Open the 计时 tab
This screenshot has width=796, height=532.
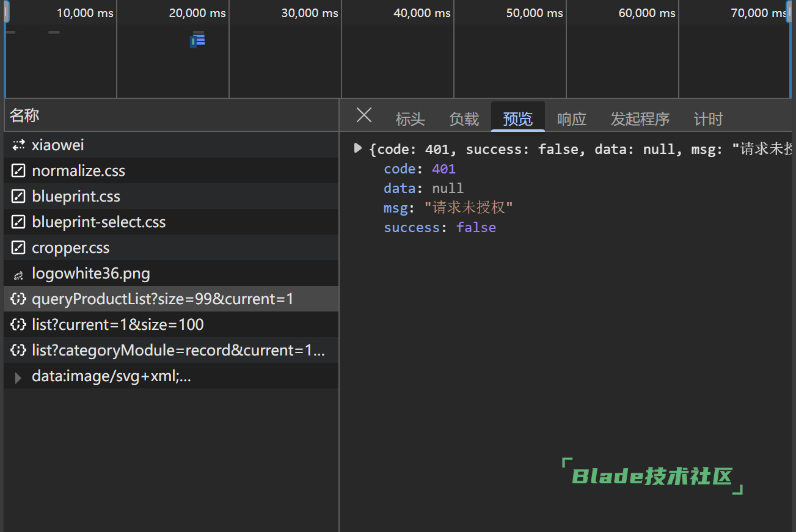709,118
